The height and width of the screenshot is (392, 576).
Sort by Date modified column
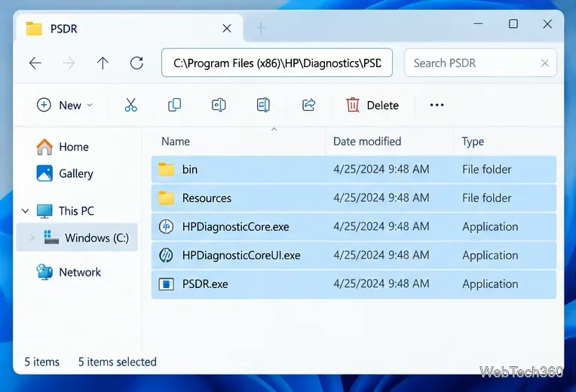367,142
